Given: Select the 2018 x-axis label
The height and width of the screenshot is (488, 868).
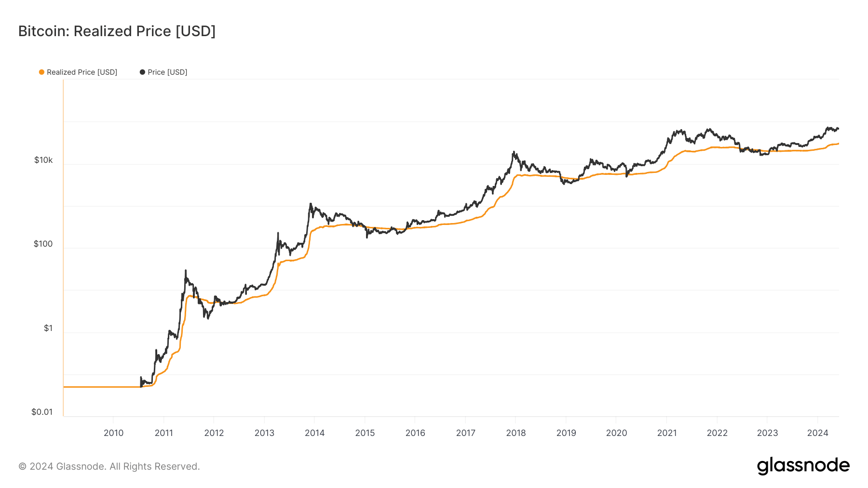Looking at the screenshot, I should point(516,433).
